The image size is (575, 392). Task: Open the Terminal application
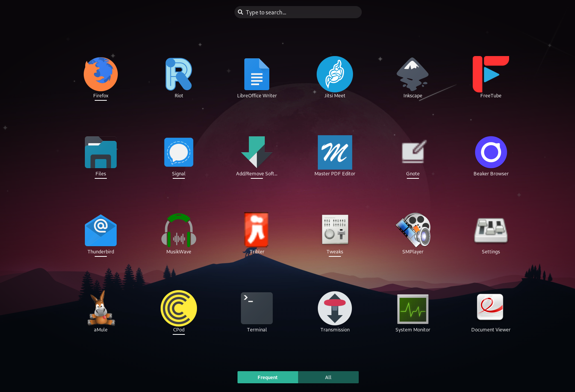click(x=257, y=309)
